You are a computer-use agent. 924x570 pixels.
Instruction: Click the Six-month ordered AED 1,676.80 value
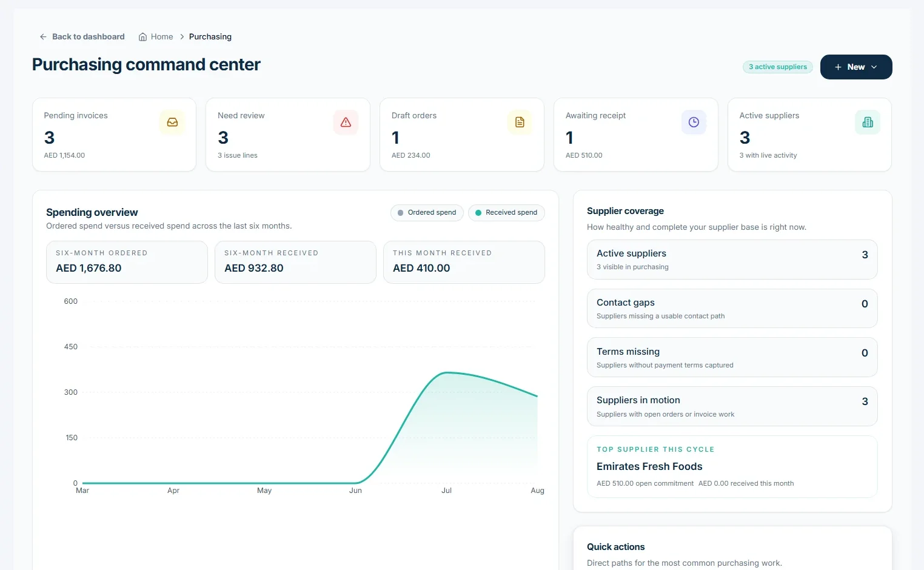click(89, 268)
